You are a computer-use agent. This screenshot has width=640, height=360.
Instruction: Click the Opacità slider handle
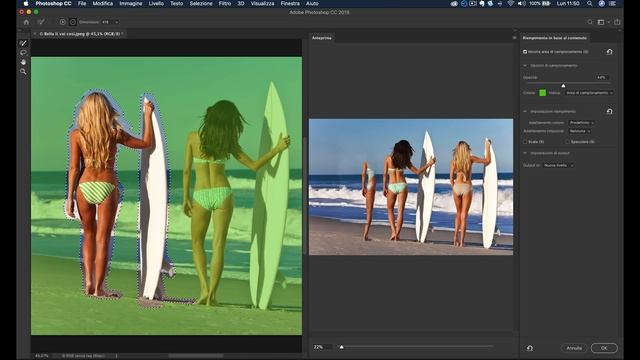point(564,85)
